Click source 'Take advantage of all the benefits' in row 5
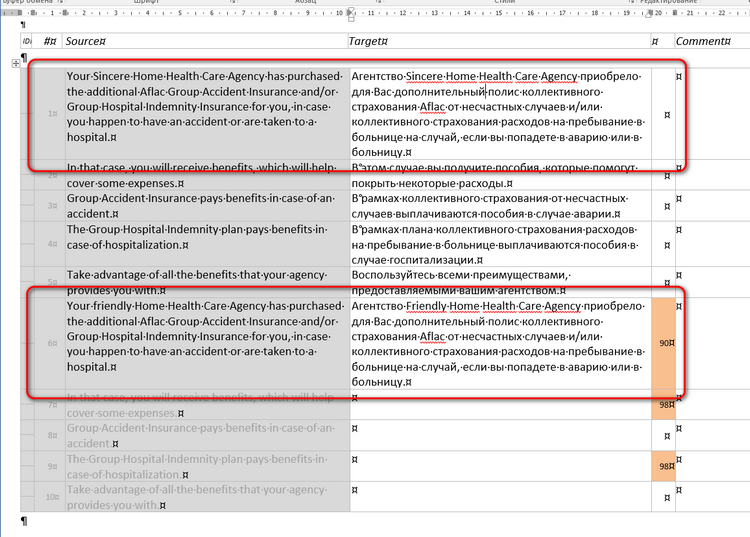750x537 pixels. tap(207, 282)
